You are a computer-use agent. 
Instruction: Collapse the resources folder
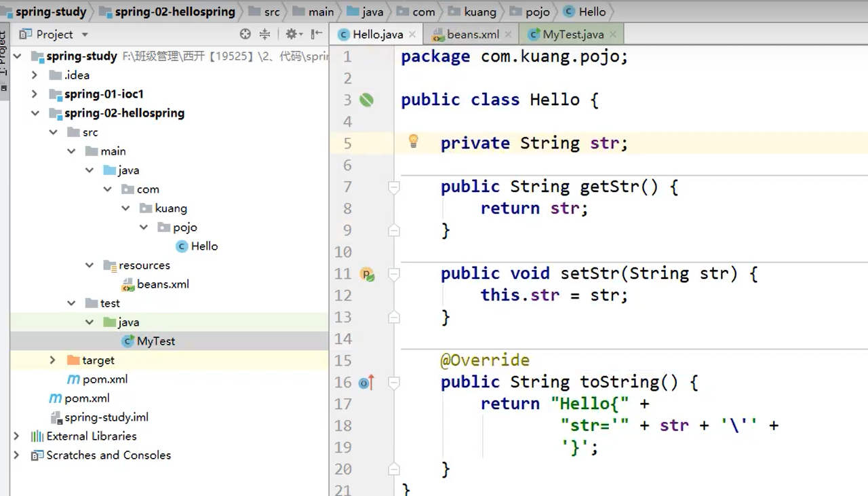coord(90,265)
